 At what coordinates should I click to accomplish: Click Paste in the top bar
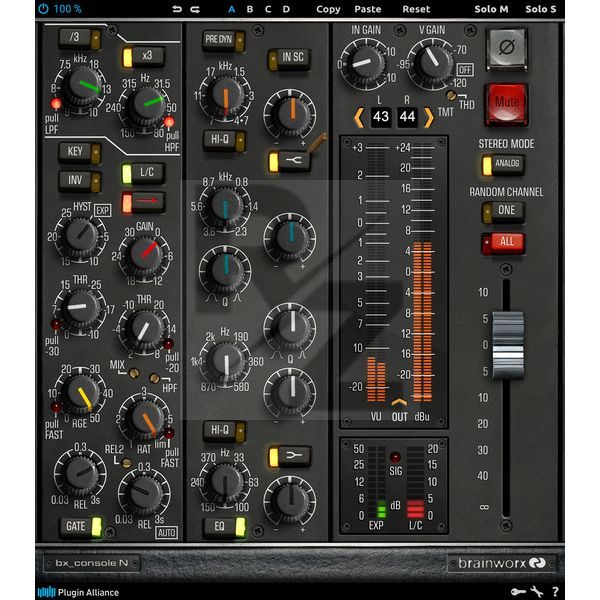tap(368, 9)
